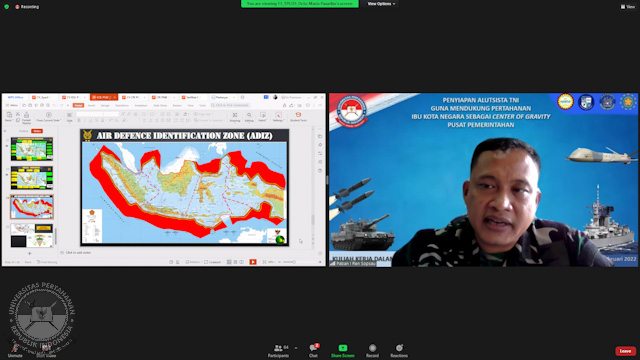Open the View Options dropdown
The width and height of the screenshot is (640, 360).
point(381,4)
